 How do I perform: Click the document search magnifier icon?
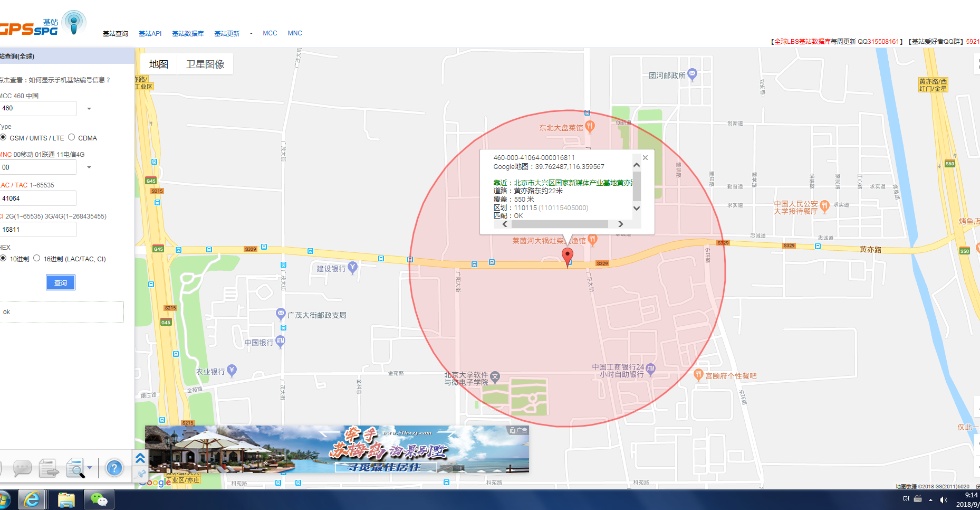tap(75, 468)
